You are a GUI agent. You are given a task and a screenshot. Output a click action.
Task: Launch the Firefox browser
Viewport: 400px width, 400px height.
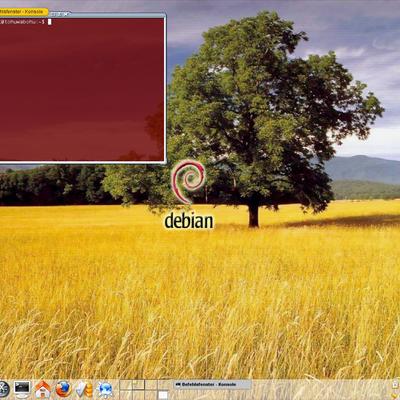(63, 389)
